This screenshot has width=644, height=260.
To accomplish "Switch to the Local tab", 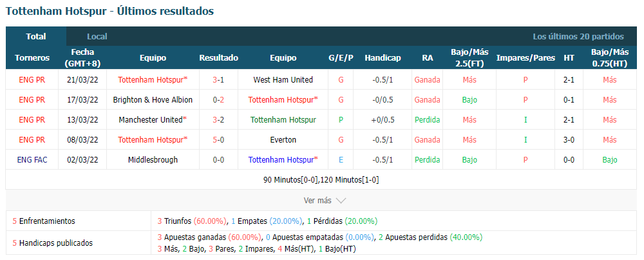I will pos(97,36).
